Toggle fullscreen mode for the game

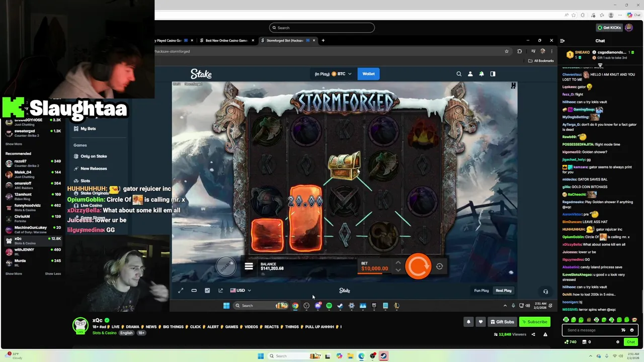tap(181, 290)
